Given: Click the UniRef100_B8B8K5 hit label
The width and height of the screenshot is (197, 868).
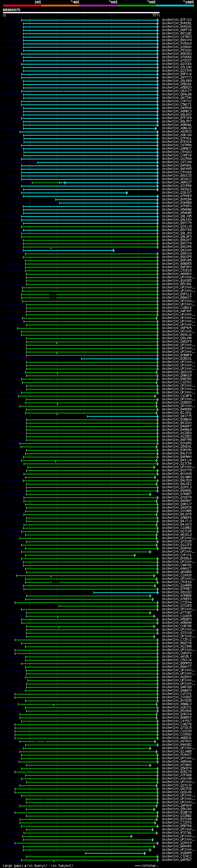Looking at the screenshot, I should (176, 264).
